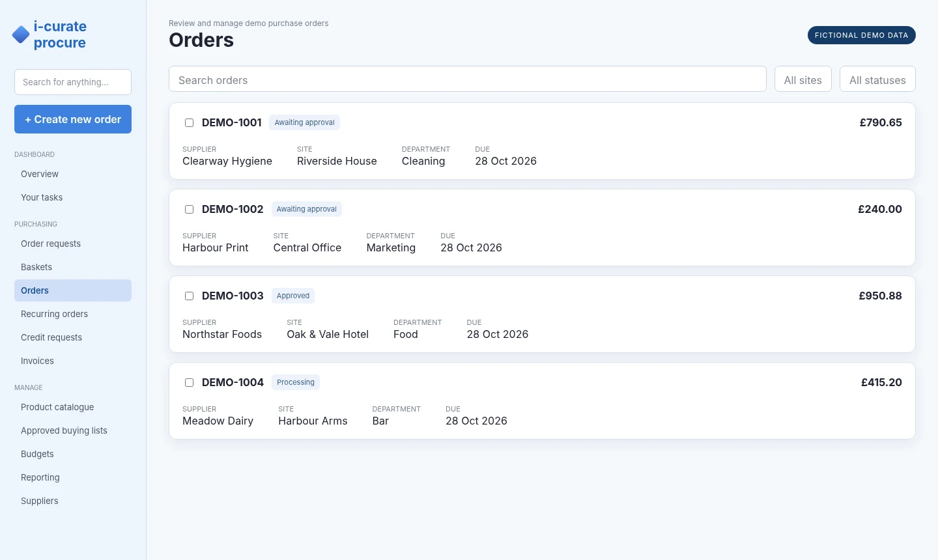Viewport: 938px width, 560px height.
Task: Open order DEMO-1004
Action: [233, 382]
